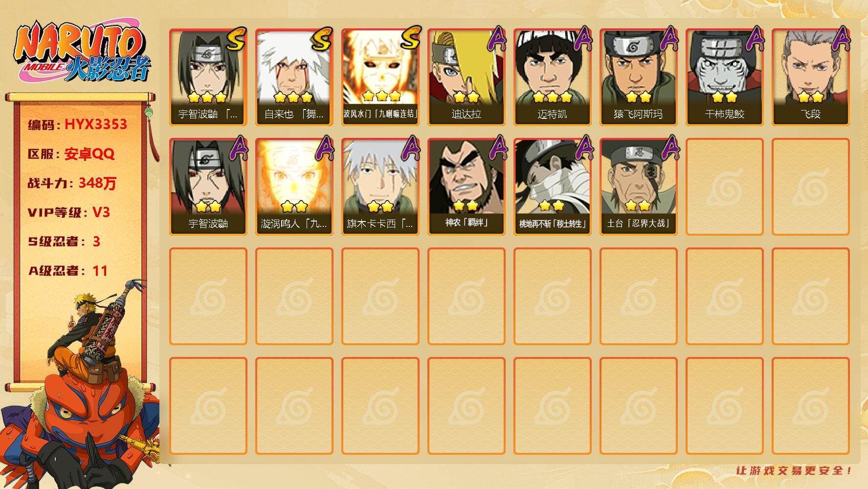The image size is (868, 489).
Task: Pick the 飞段 ninja card
Action: tap(810, 77)
